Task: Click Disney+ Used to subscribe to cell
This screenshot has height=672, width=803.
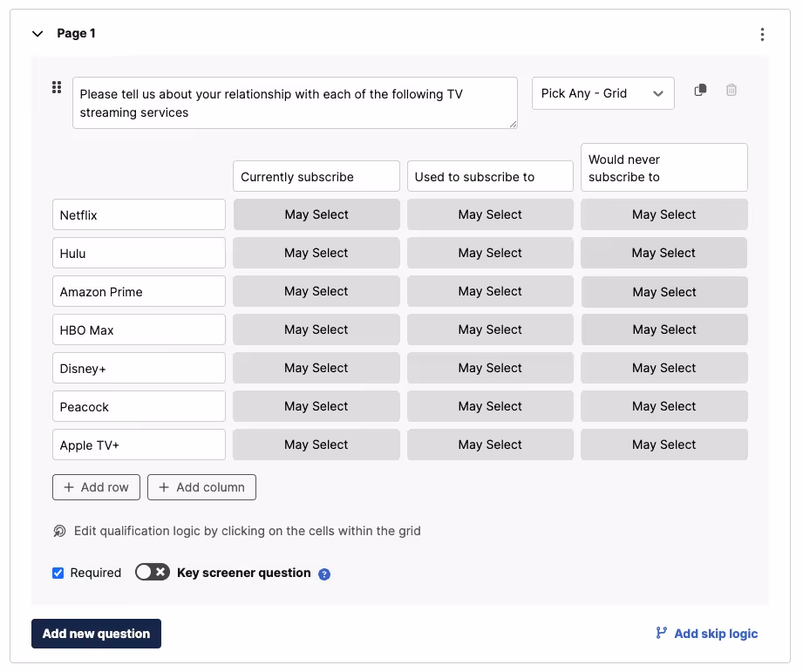Action: coord(490,368)
